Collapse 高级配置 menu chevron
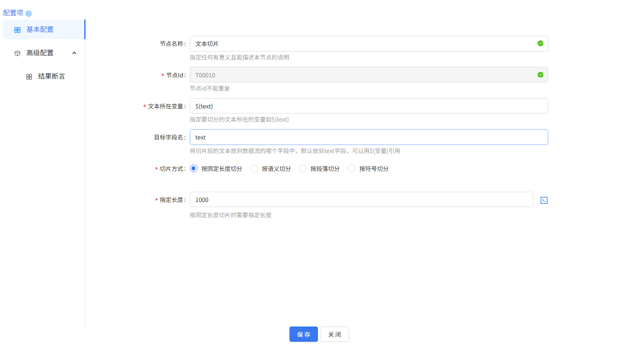Image resolution: width=644 pixels, height=352 pixels. tap(74, 53)
